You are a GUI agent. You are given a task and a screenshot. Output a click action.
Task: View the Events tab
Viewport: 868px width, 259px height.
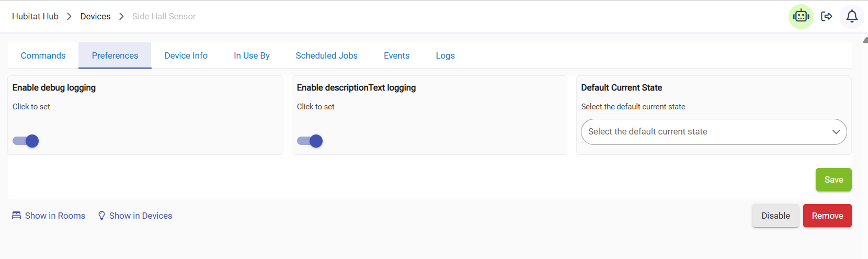click(396, 55)
